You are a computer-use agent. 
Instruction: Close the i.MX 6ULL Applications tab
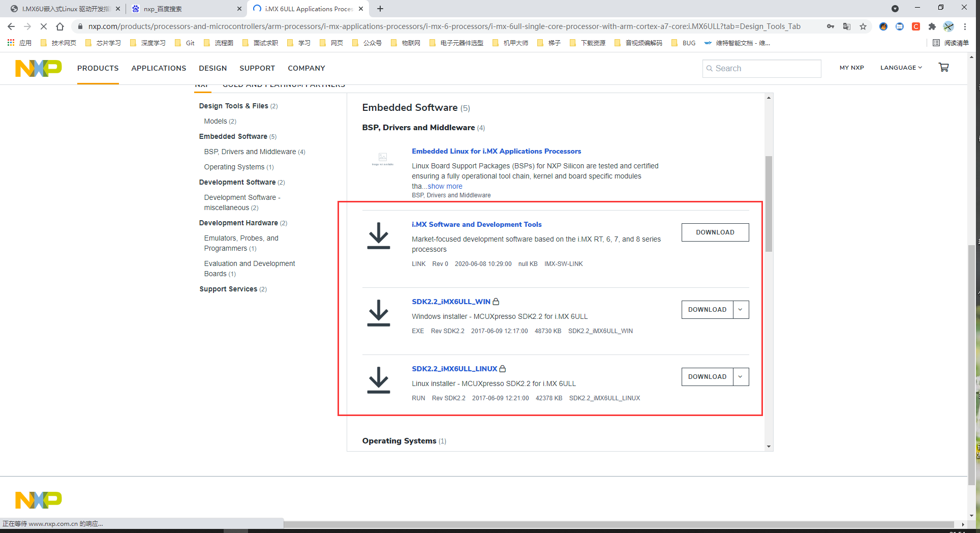[361, 9]
